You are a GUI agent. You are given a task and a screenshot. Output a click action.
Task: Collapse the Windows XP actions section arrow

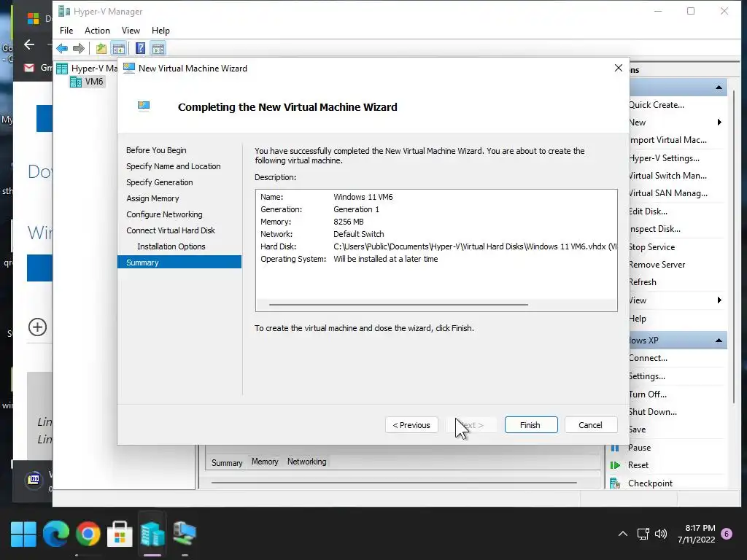coord(719,341)
